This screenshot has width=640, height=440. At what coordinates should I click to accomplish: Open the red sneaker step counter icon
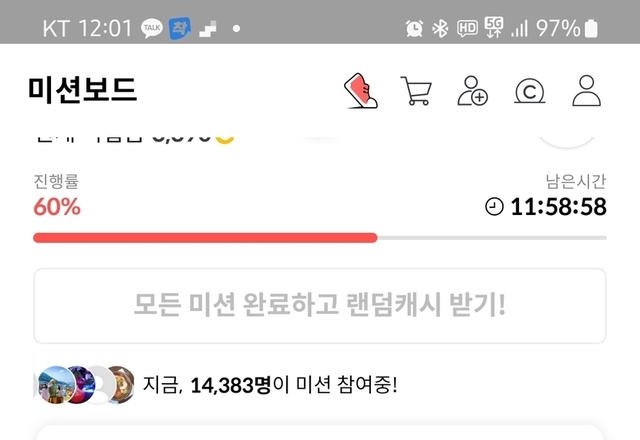(361, 91)
